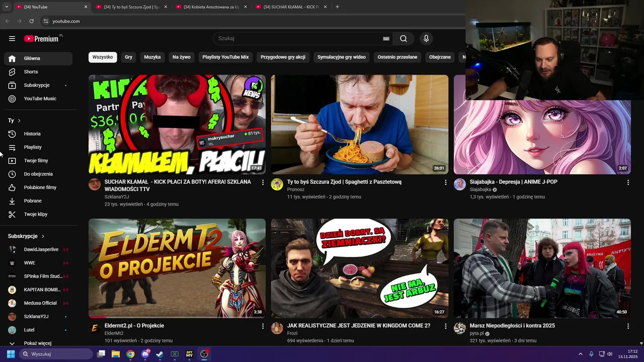
Task: Go to Główna home in sidebar
Action: pos(38,58)
